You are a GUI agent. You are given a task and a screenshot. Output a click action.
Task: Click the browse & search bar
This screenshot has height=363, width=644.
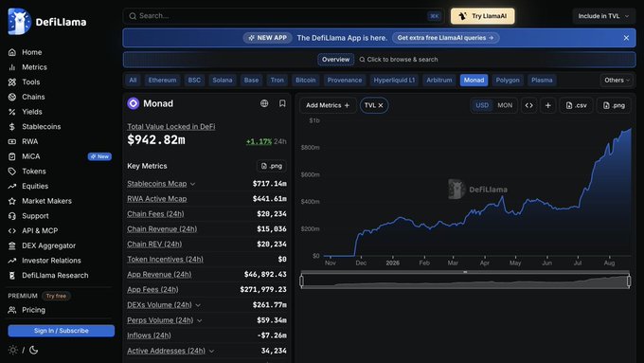(399, 60)
